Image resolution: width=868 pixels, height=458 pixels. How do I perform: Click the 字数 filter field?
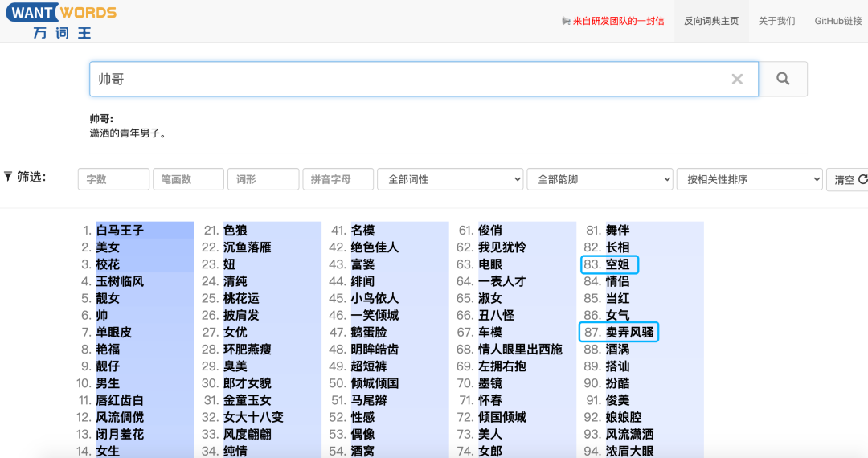113,179
